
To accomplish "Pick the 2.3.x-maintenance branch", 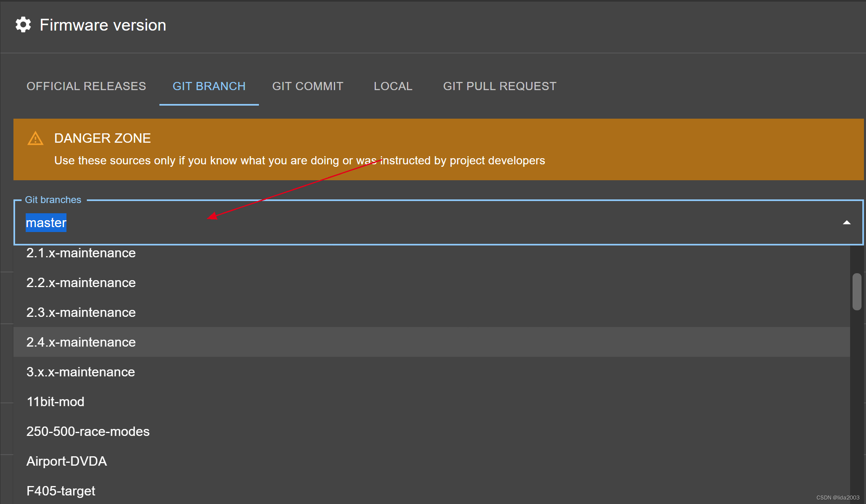I will (x=81, y=313).
